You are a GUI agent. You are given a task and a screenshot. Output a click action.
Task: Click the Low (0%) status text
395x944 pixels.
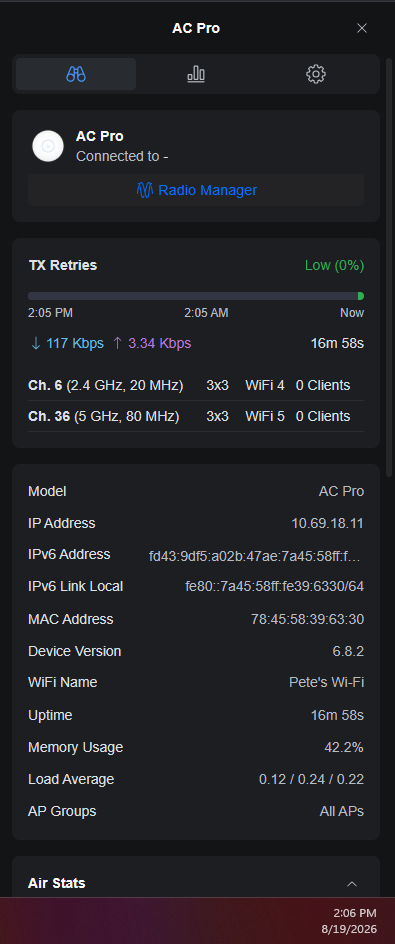[334, 266]
